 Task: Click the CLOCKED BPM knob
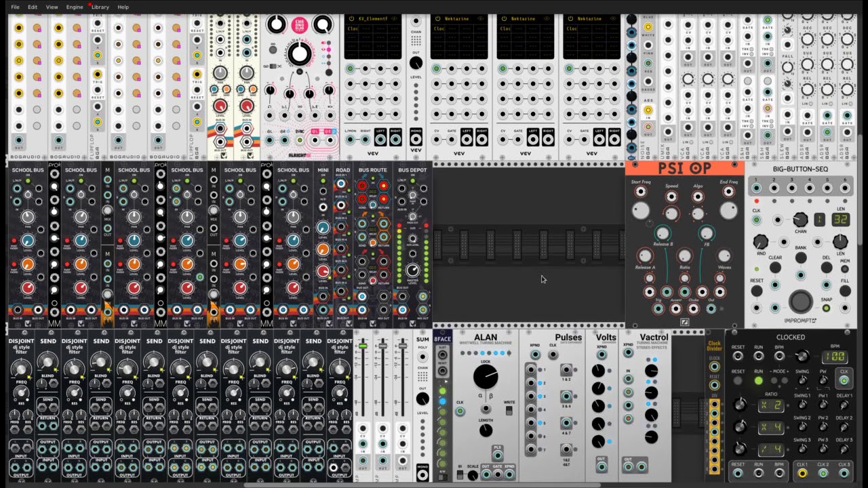(802, 357)
